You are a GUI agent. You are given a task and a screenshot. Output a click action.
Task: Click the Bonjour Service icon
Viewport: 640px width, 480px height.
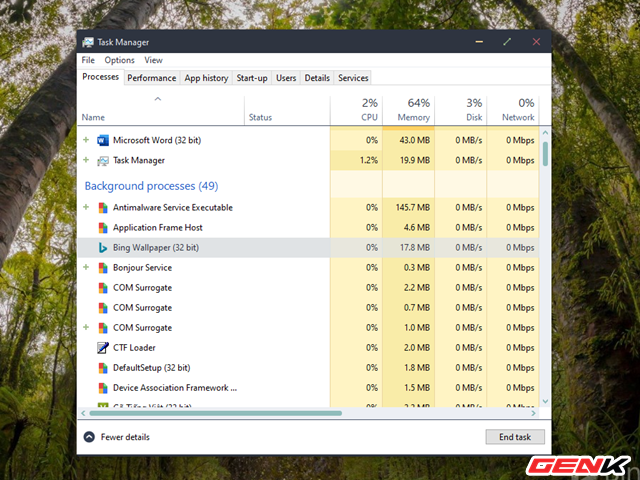pyautogui.click(x=103, y=268)
